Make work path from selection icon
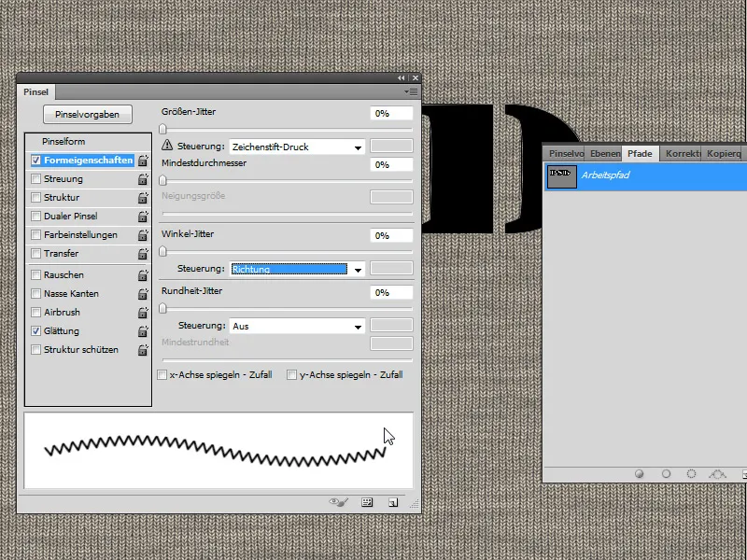 (x=717, y=474)
